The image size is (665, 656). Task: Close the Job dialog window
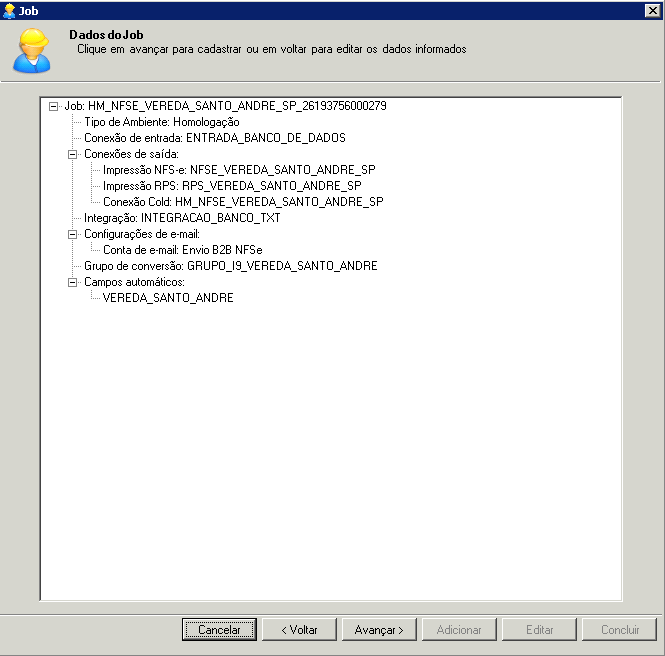[652, 11]
